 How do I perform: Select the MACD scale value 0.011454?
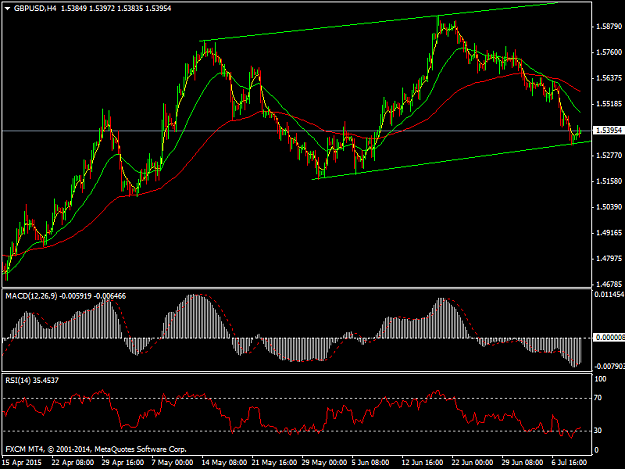[x=609, y=294]
